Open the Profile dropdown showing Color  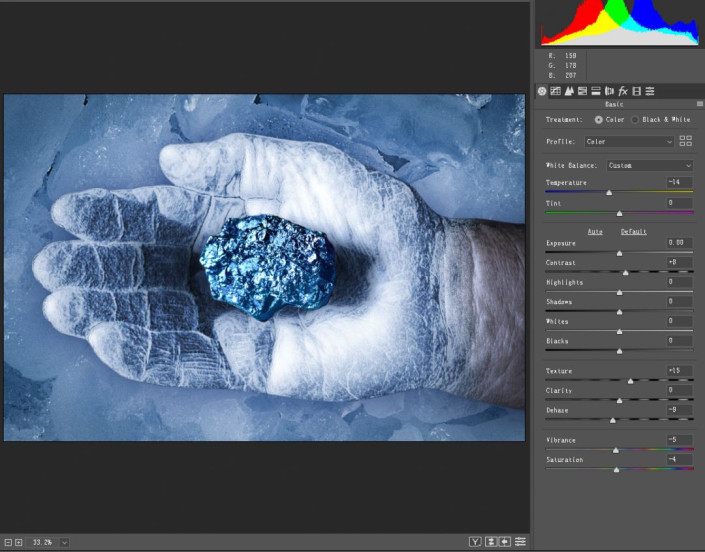pos(629,142)
